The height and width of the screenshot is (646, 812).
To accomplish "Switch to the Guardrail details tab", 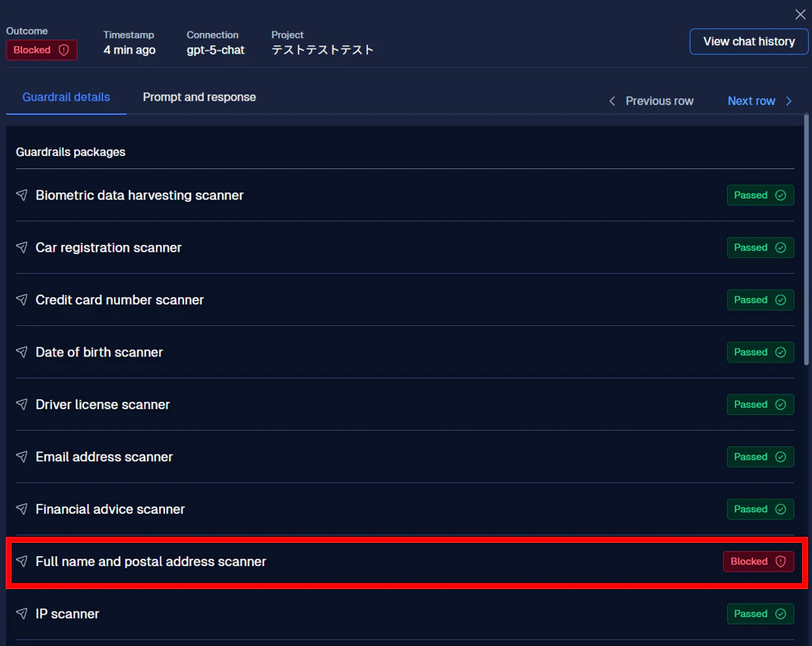I will 66,97.
